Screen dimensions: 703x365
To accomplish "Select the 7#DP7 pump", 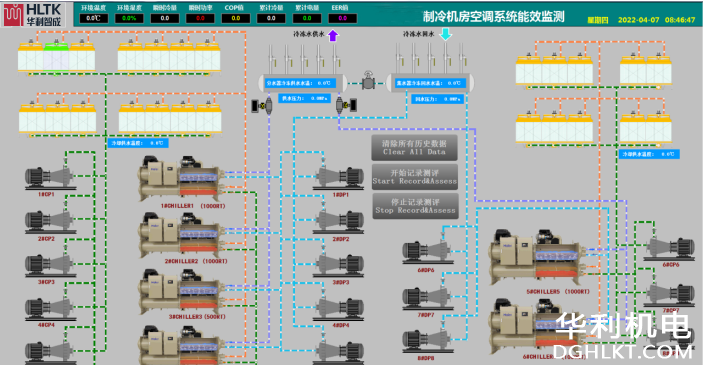I will [427, 298].
